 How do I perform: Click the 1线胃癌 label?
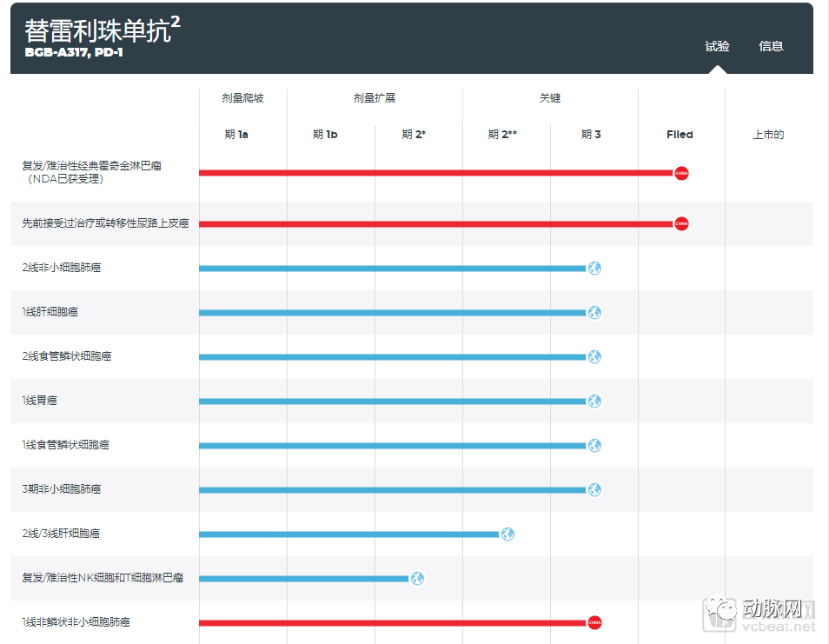[x=40, y=401]
